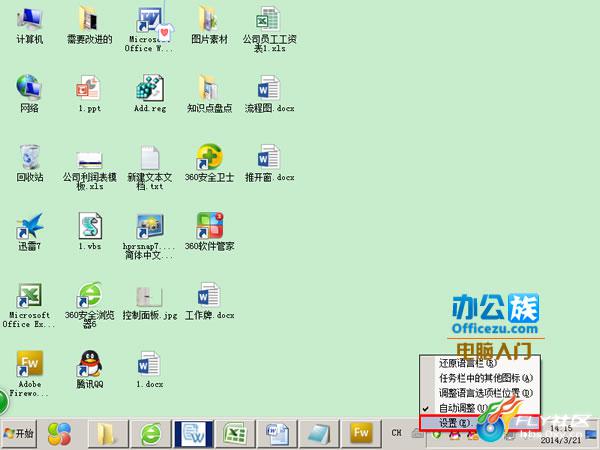Select the 360安全卫士 shortcut
Image resolution: width=600 pixels, height=450 pixels.
tap(209, 163)
